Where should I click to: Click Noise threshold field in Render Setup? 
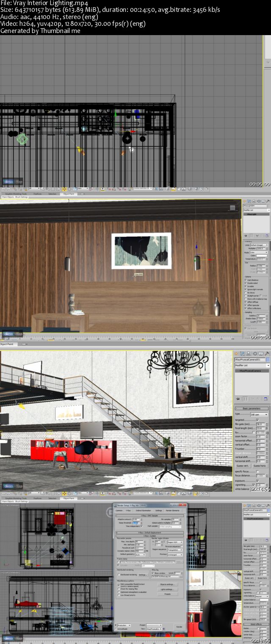pos(136,523)
